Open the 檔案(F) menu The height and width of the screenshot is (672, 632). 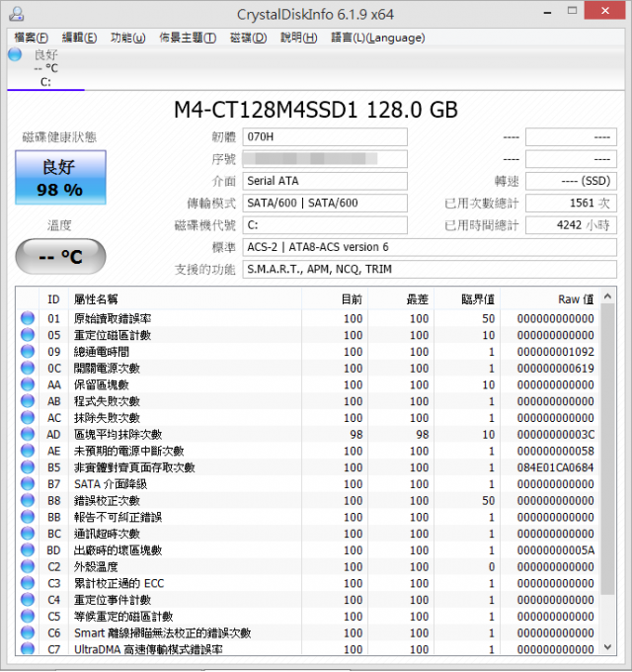31,38
